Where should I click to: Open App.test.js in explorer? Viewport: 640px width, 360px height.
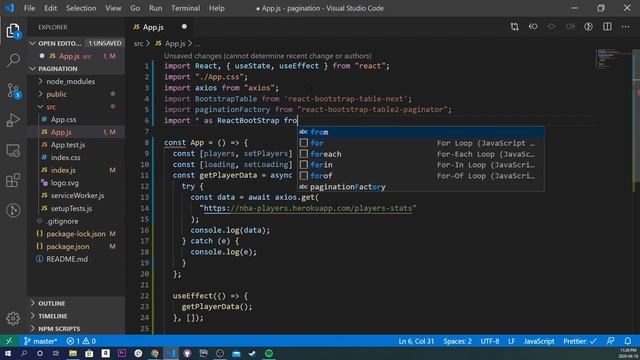(76, 145)
